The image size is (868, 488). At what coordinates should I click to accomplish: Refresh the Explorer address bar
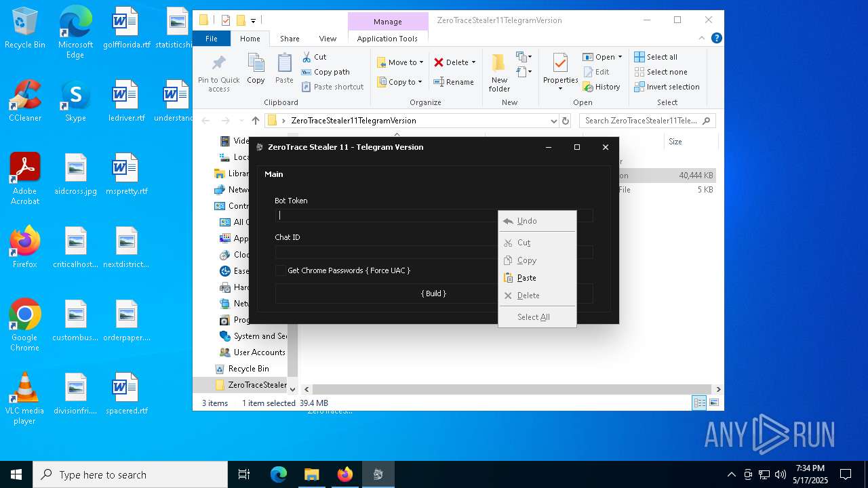pos(566,121)
